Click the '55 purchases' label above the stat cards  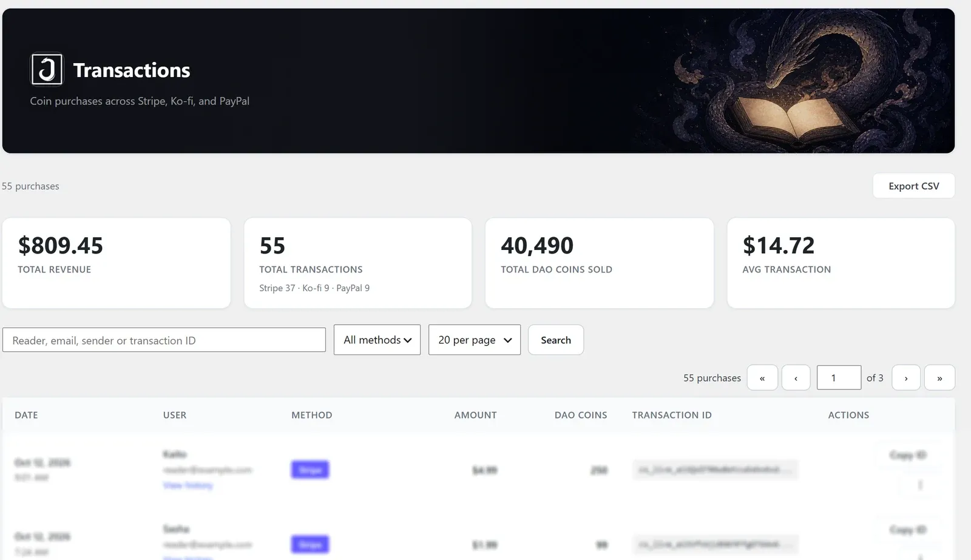click(30, 186)
